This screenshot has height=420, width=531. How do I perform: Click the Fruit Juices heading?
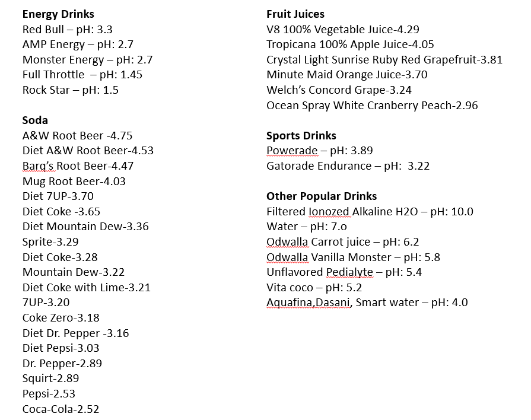pyautogui.click(x=295, y=14)
